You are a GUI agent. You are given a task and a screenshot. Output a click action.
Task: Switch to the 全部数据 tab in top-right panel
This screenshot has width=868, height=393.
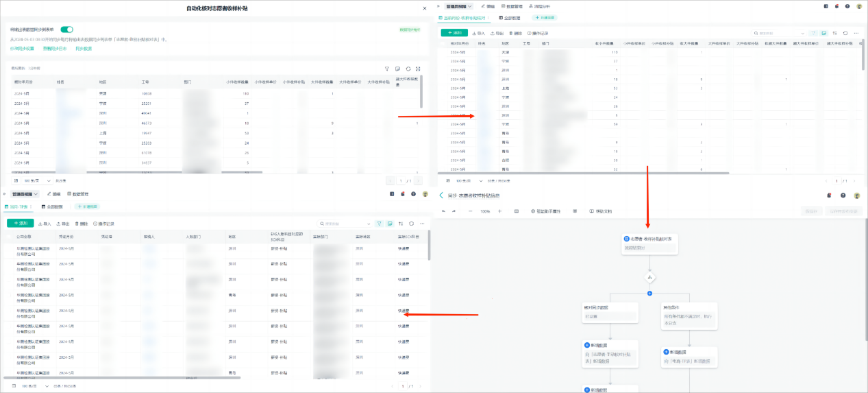coord(510,17)
